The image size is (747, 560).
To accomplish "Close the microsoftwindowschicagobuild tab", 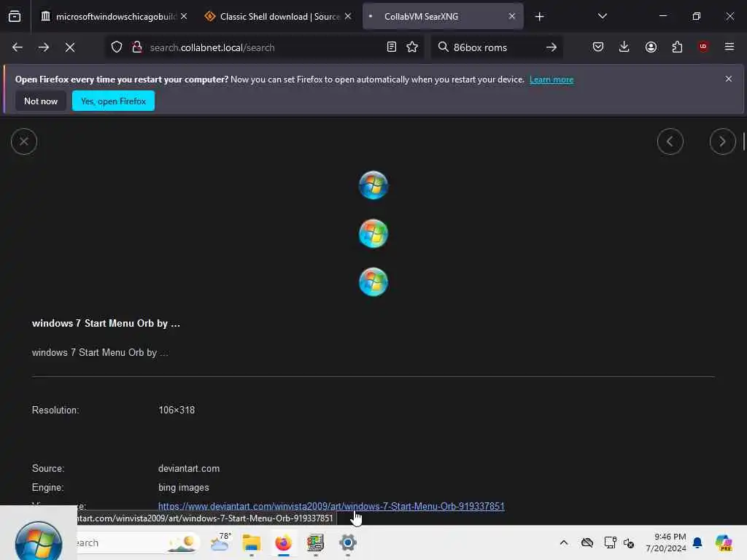I will coord(184,17).
